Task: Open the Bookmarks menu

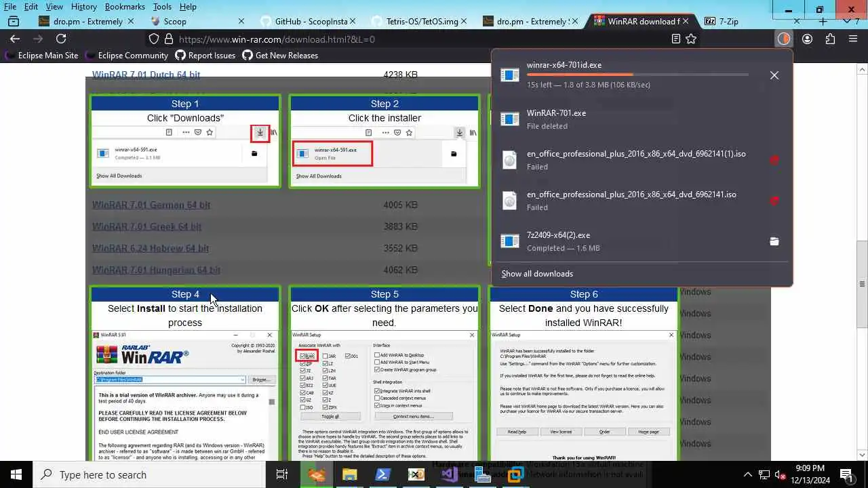Action: point(125,6)
